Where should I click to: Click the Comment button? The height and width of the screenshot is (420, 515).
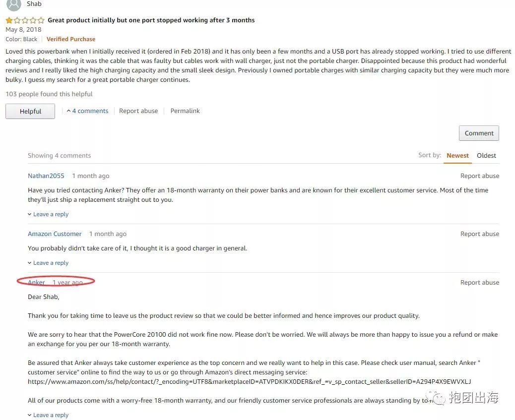[x=479, y=133]
